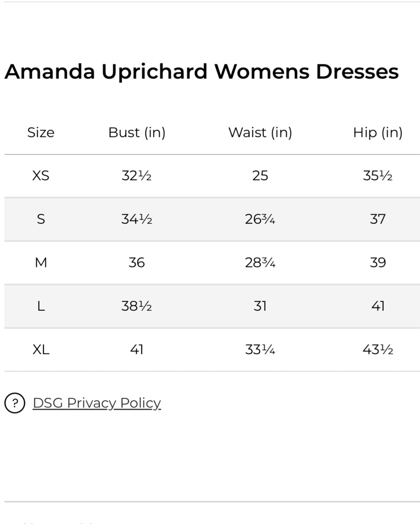
Task: Select the L size row label
Action: (41, 306)
